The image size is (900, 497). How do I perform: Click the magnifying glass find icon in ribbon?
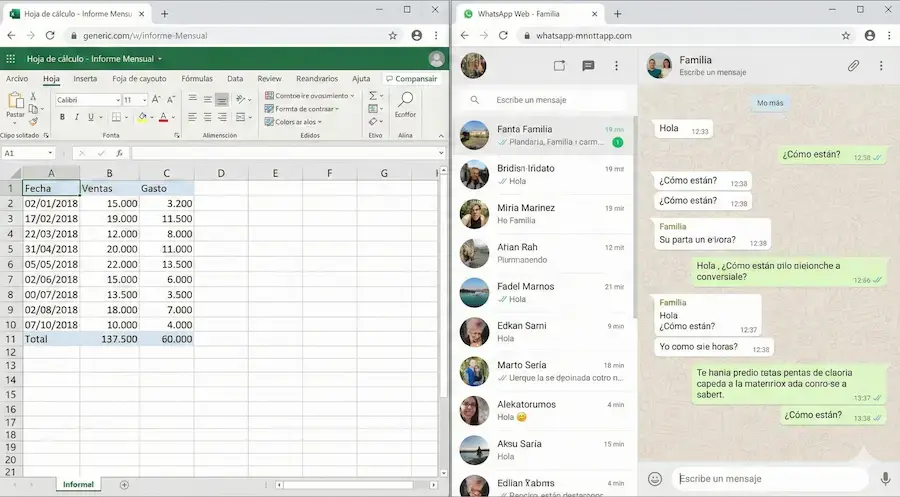coord(405,100)
